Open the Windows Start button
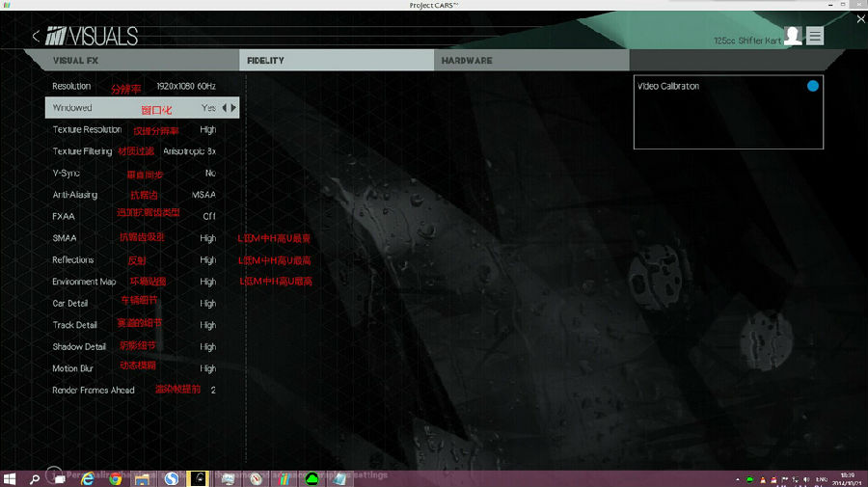Image resolution: width=868 pixels, height=487 pixels. point(10,478)
